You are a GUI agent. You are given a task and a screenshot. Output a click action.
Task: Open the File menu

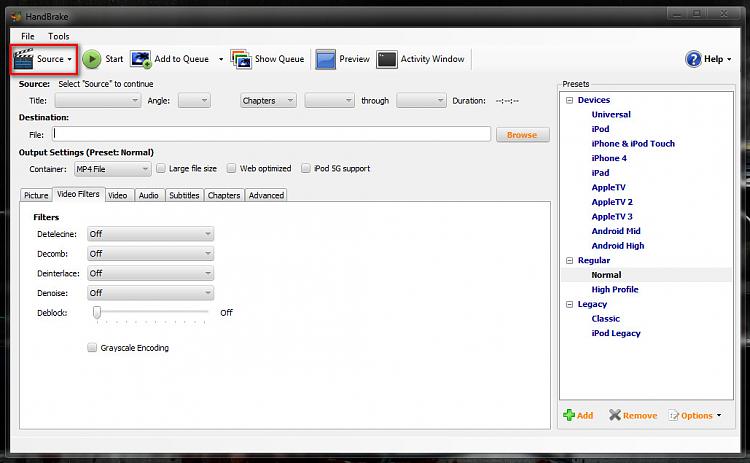(28, 36)
